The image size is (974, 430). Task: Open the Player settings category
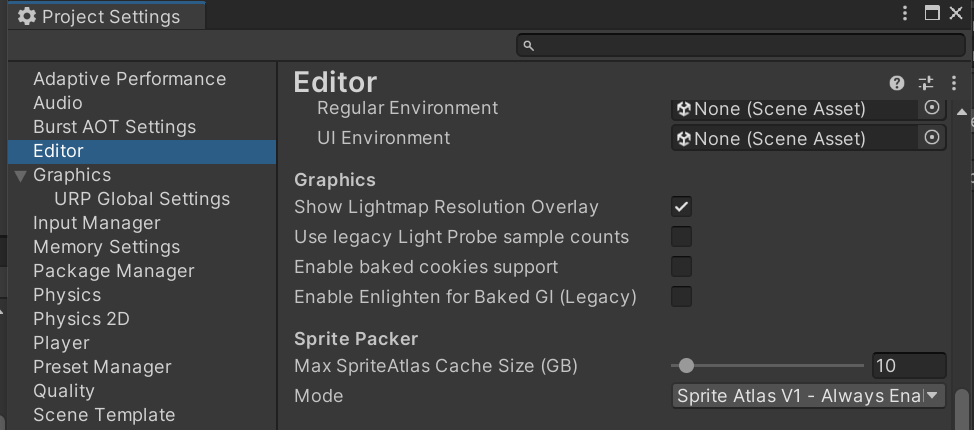(61, 343)
